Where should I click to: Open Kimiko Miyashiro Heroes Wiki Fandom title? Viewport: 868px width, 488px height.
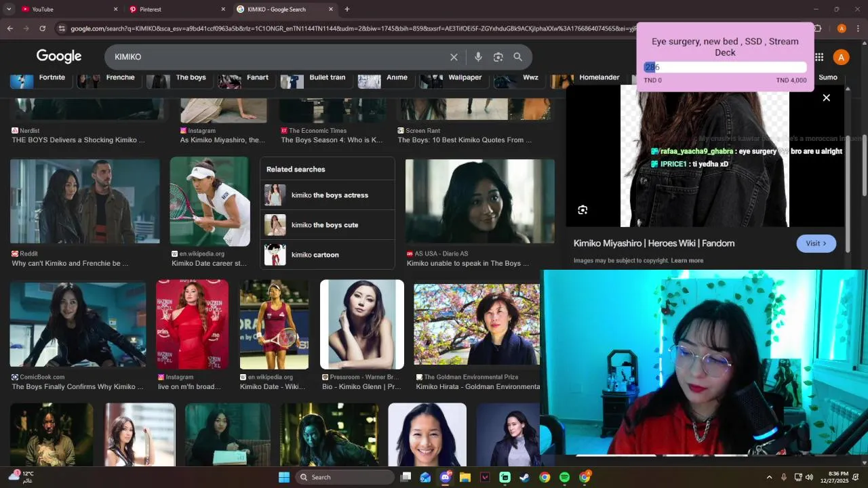[x=654, y=243]
